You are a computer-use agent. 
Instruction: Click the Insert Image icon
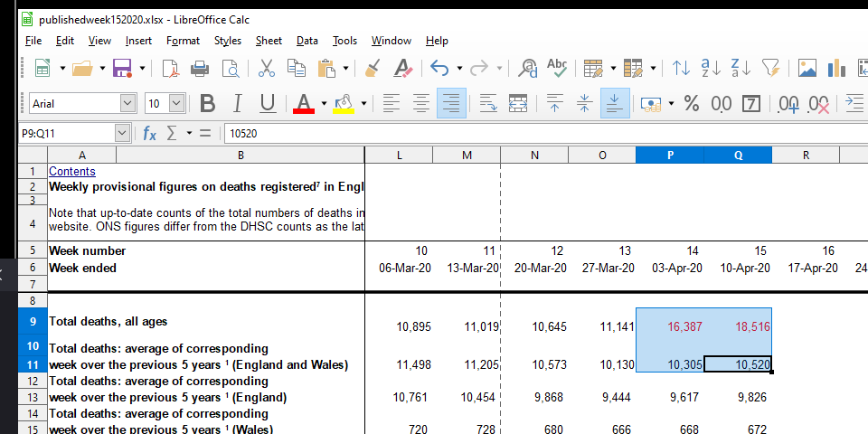coord(807,68)
